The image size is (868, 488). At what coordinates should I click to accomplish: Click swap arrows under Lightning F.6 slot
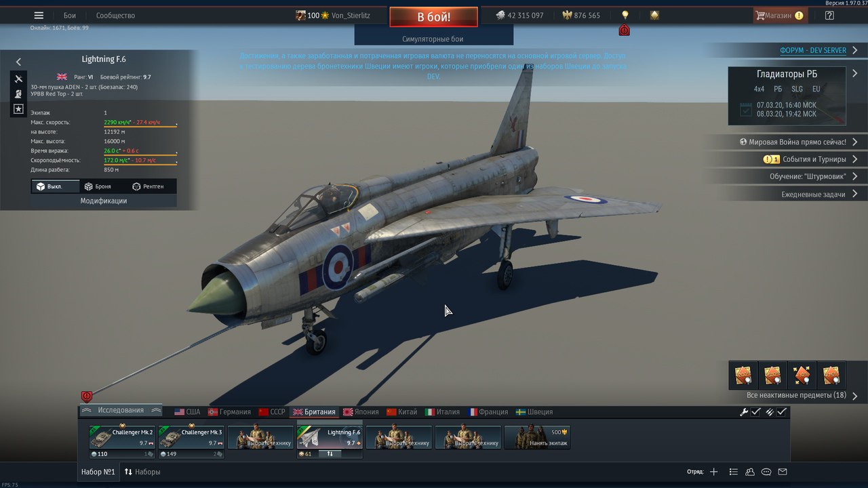click(x=330, y=453)
